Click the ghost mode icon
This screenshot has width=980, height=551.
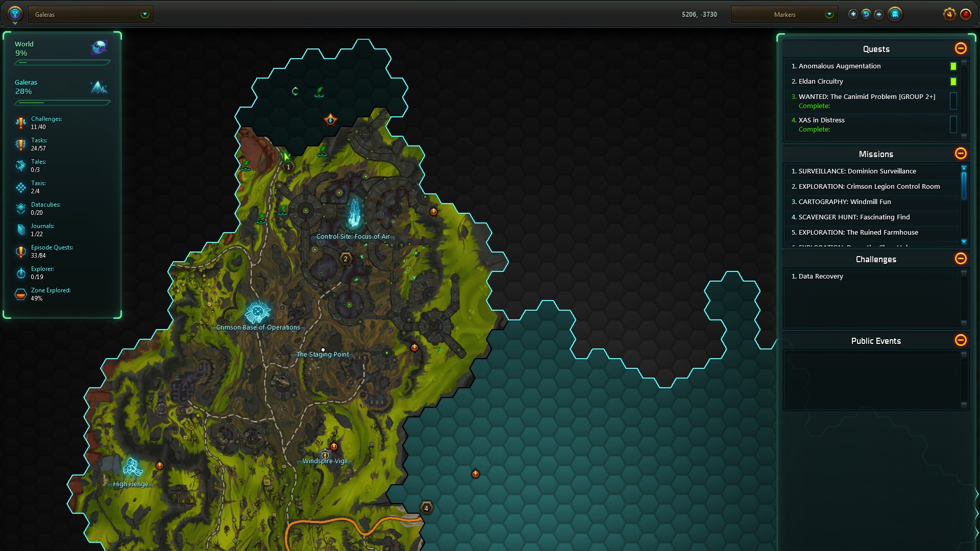(x=895, y=14)
